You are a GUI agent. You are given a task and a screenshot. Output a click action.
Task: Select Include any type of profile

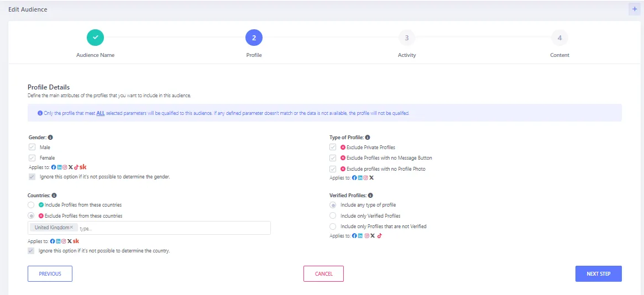point(333,205)
